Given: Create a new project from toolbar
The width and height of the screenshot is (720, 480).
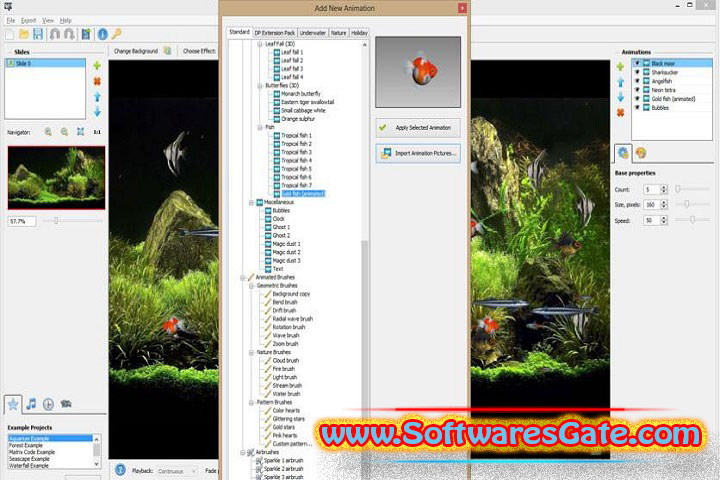Looking at the screenshot, I should [x=10, y=34].
